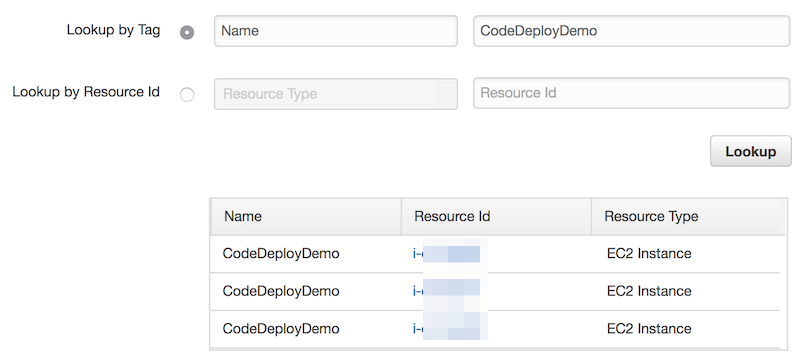Click EC2 Instance in the second table row
The image size is (800, 361).
coord(649,291)
